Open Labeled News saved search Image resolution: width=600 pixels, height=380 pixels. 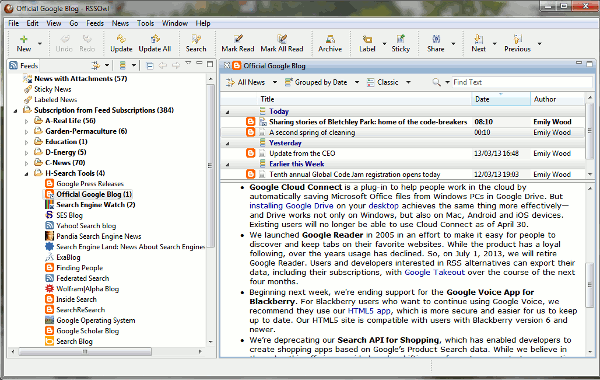pos(55,99)
